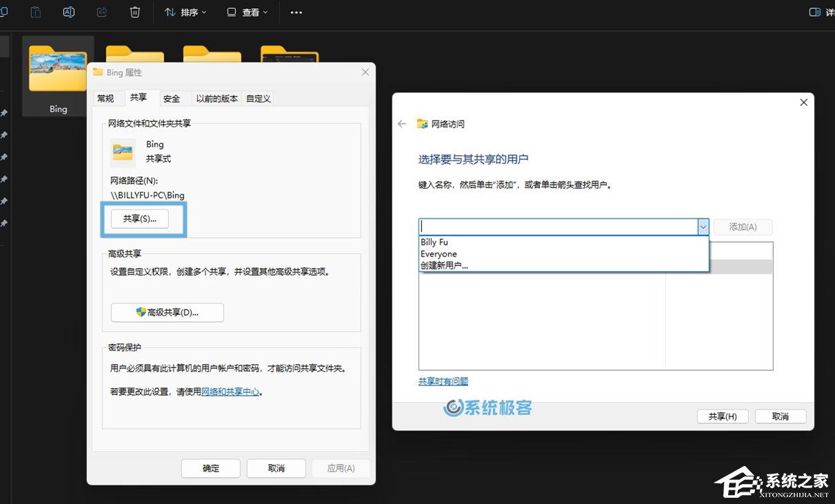Switch to the 以前的版本 tab
The width and height of the screenshot is (835, 504).
click(217, 98)
